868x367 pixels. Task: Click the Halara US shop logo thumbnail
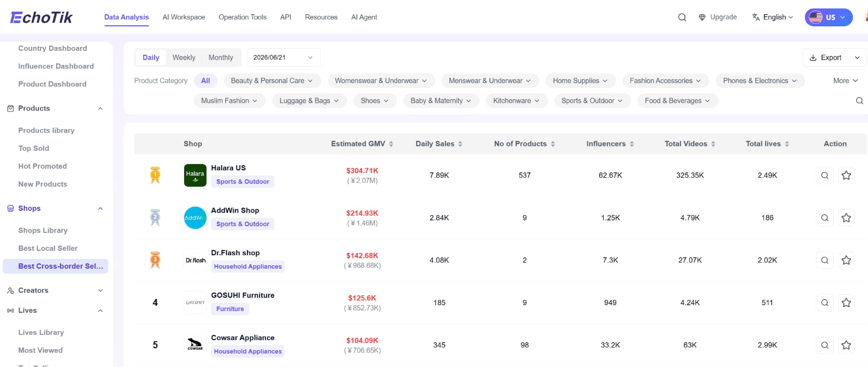195,175
